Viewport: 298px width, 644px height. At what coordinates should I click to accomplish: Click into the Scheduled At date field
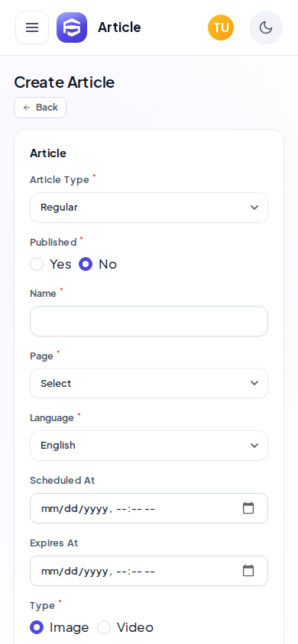[x=149, y=508]
